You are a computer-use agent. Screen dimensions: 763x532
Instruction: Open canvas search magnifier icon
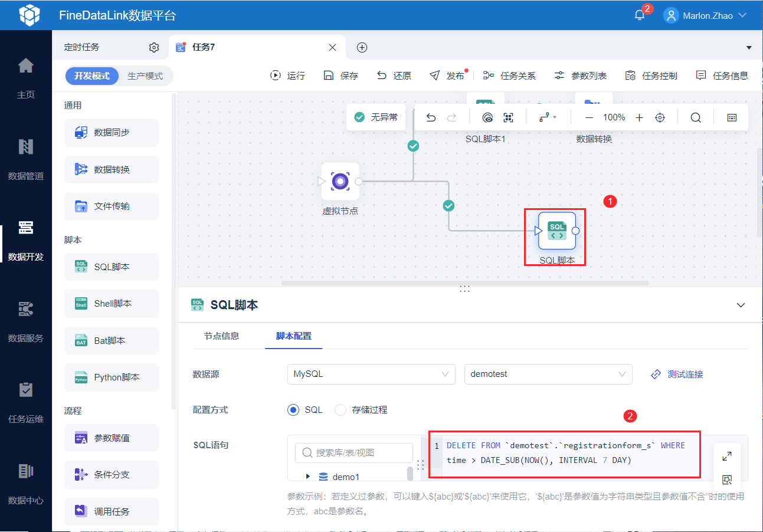click(x=696, y=117)
